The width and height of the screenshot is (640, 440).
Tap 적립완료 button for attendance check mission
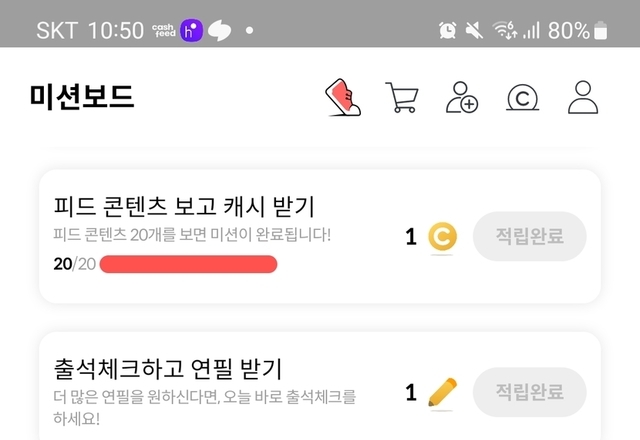click(x=529, y=392)
